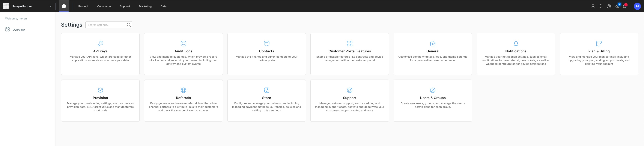This screenshot has width=644, height=146.
Task: Open the Plan & Billing card
Action: tap(599, 54)
